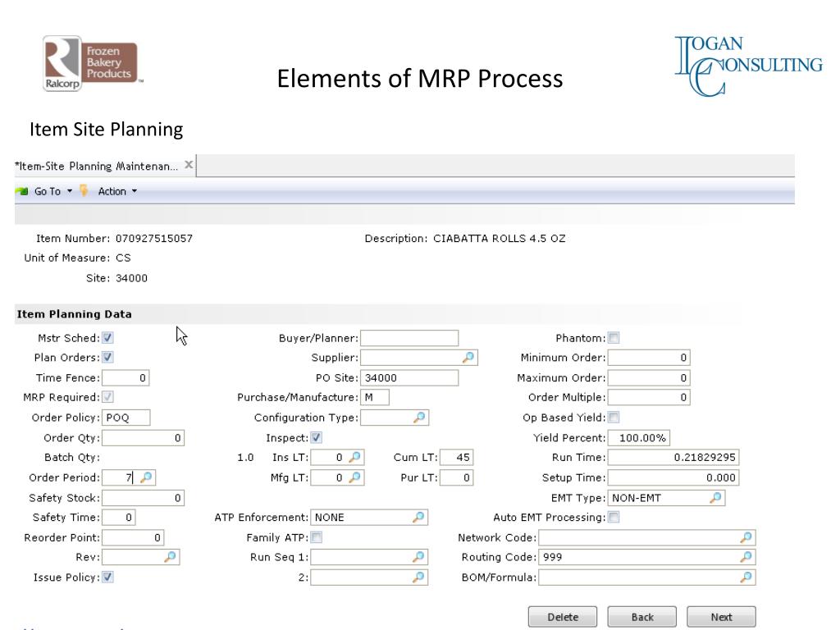Open the Run Seq 1 lookup magnifier
Image resolution: width=840 pixels, height=630 pixels.
pos(418,557)
